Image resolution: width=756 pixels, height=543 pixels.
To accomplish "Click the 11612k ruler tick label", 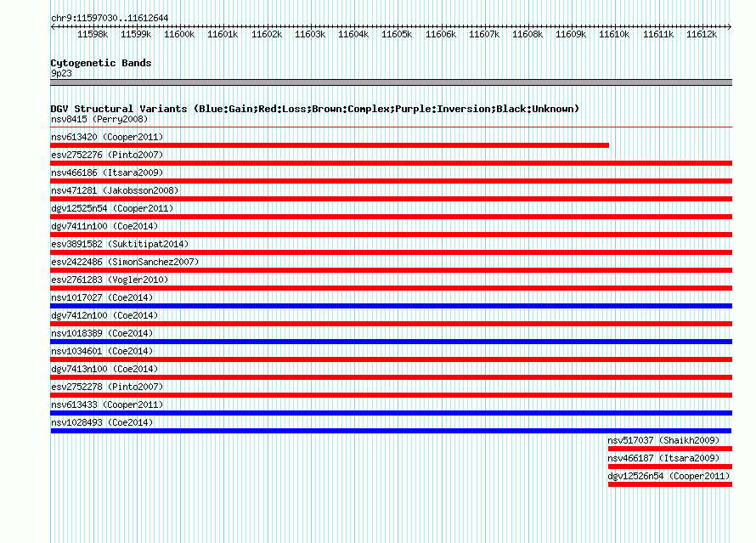I will click(x=702, y=34).
